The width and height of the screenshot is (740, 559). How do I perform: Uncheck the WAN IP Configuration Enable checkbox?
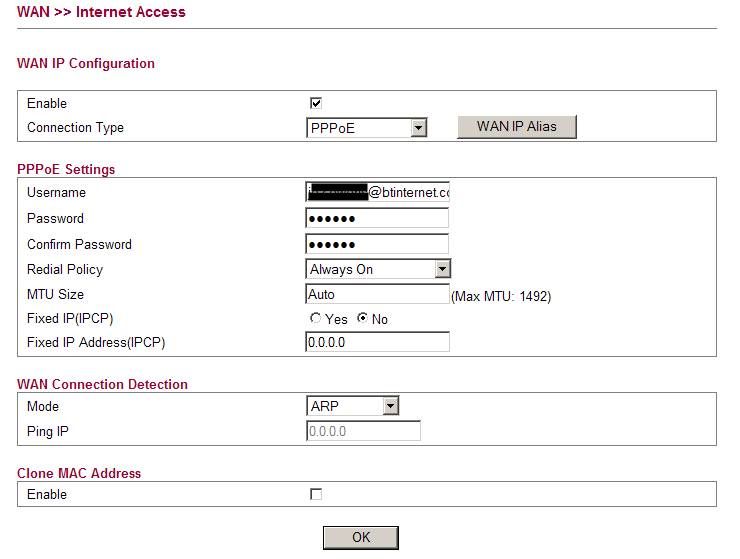point(316,103)
